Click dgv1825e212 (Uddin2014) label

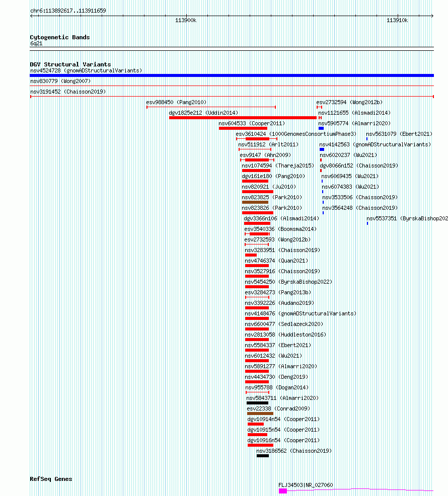pos(203,113)
